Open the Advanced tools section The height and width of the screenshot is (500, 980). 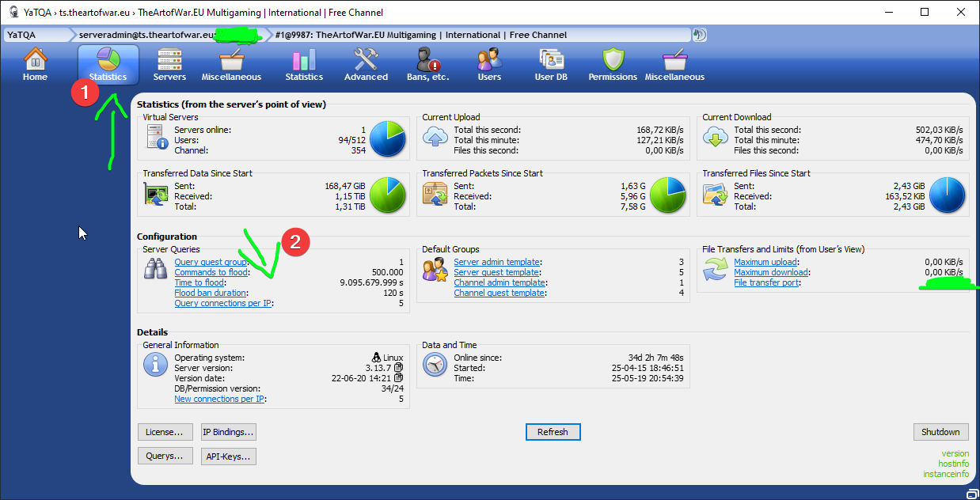pos(366,65)
